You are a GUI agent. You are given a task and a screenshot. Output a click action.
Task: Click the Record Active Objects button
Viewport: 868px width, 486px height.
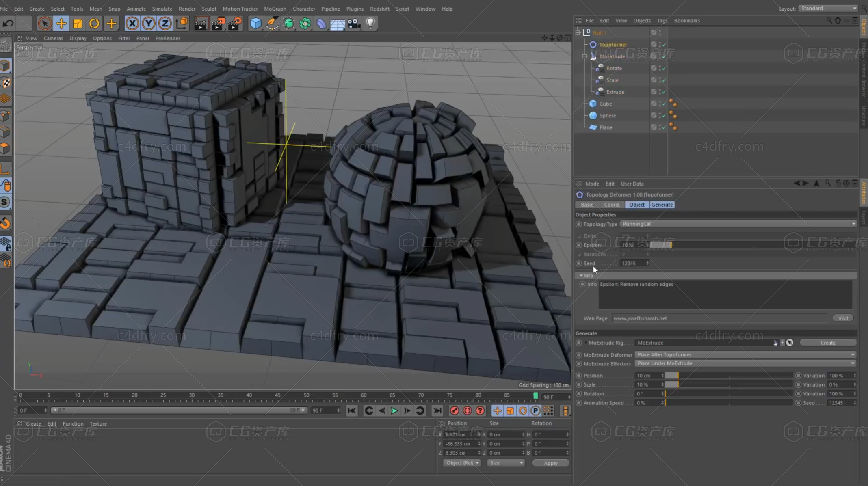(455, 411)
